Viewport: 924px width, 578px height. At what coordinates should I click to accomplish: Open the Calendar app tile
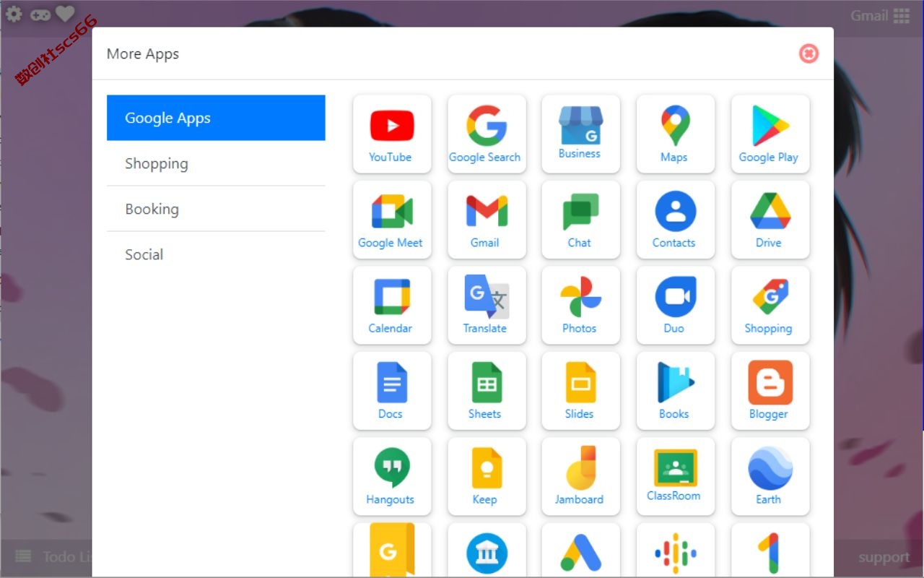point(392,305)
